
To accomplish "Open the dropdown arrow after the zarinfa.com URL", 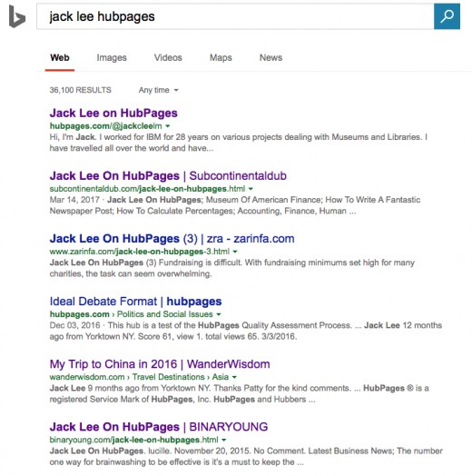I will point(235,252).
